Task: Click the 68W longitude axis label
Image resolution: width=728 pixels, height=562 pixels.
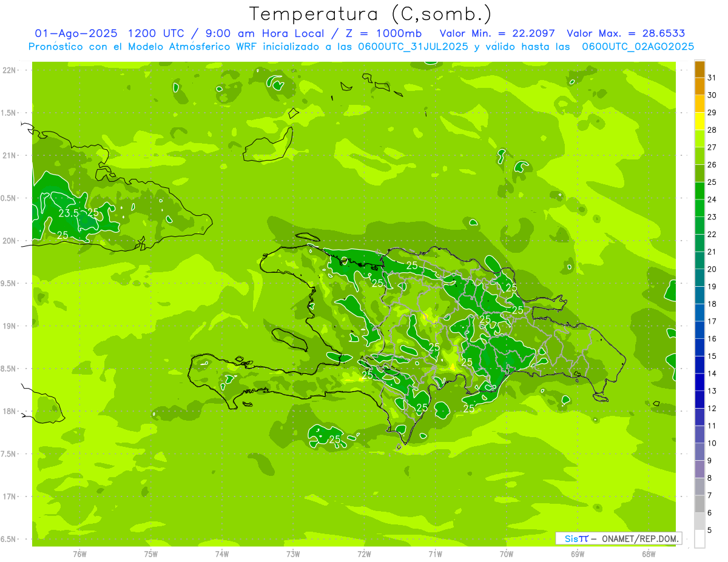Action: (x=648, y=554)
